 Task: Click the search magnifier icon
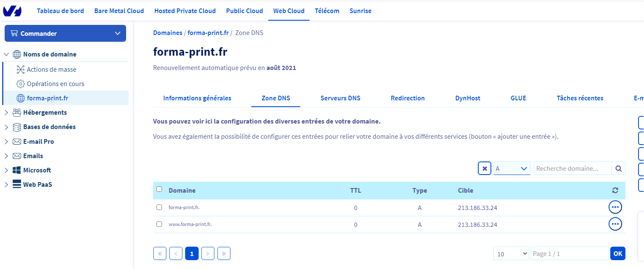click(618, 169)
